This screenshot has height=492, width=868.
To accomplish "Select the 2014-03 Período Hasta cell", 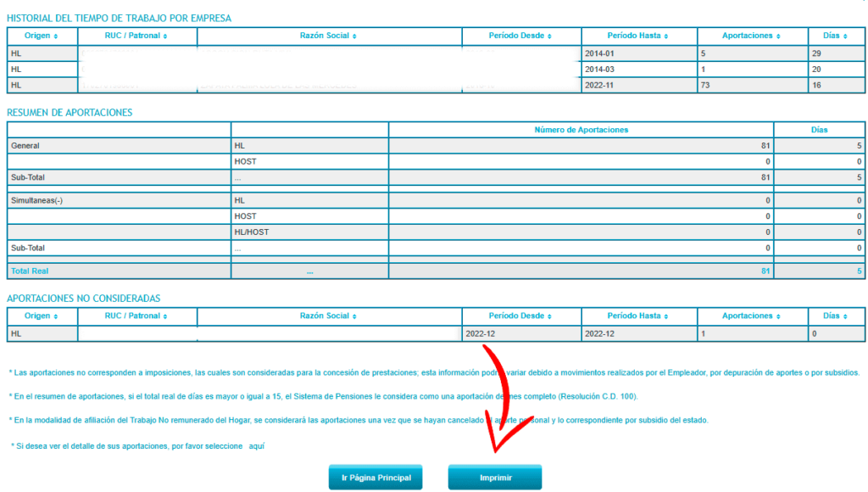I will 639,70.
